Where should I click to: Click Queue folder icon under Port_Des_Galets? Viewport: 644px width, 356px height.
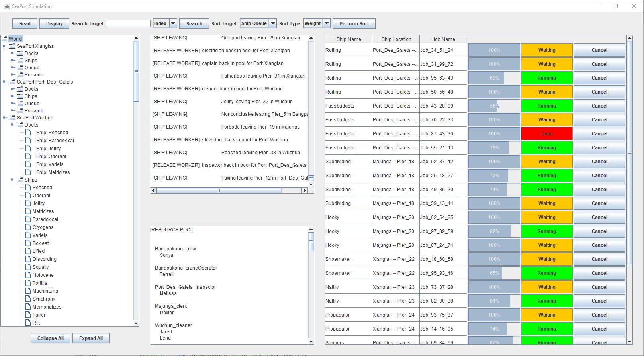(20, 104)
